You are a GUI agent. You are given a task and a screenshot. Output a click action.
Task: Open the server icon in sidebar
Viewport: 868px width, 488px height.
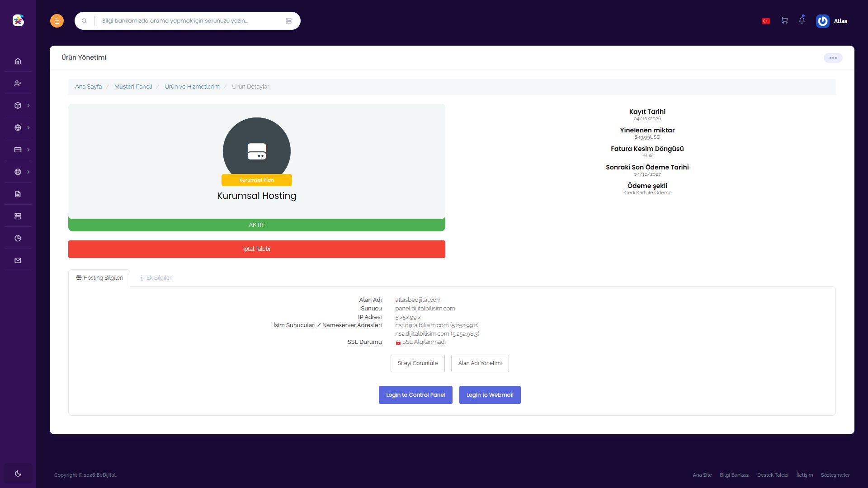coord(18,216)
